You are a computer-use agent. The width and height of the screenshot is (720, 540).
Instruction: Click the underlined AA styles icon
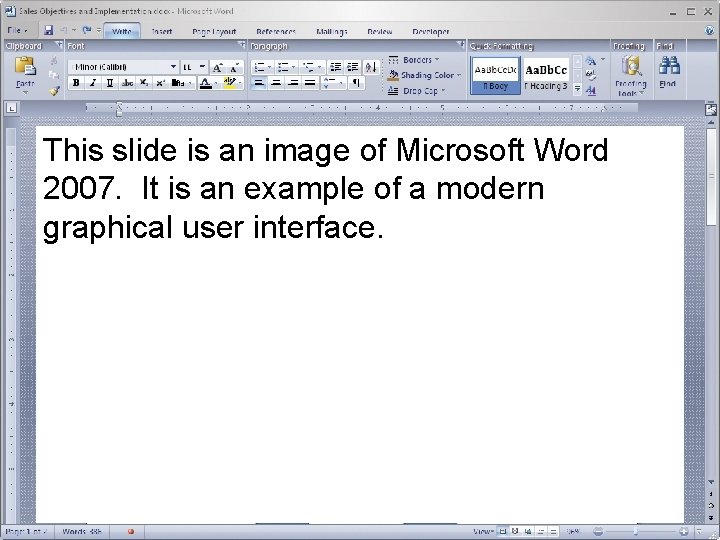[591, 91]
